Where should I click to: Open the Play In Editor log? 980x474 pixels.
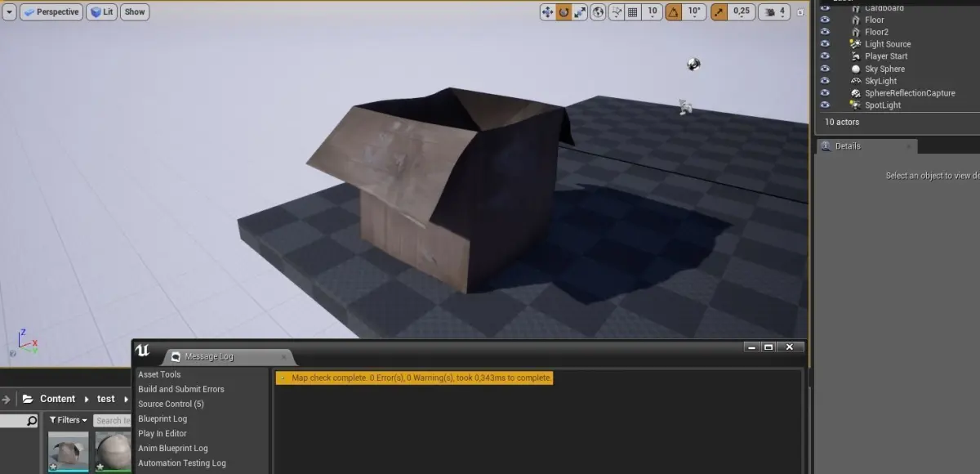coord(163,433)
